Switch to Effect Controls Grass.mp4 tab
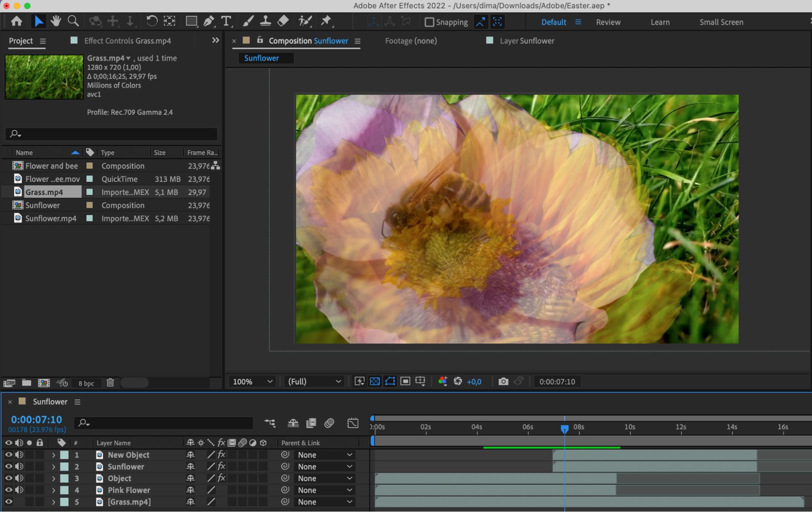 (x=128, y=41)
